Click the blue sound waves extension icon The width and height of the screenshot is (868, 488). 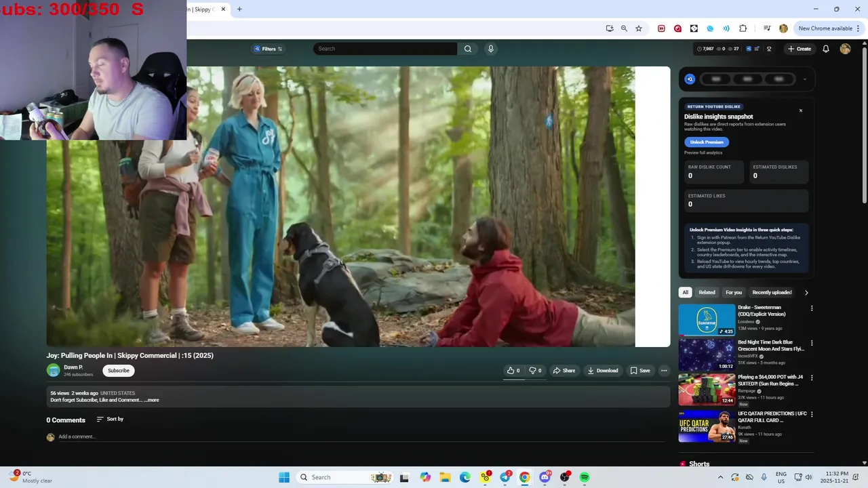pos(726,28)
